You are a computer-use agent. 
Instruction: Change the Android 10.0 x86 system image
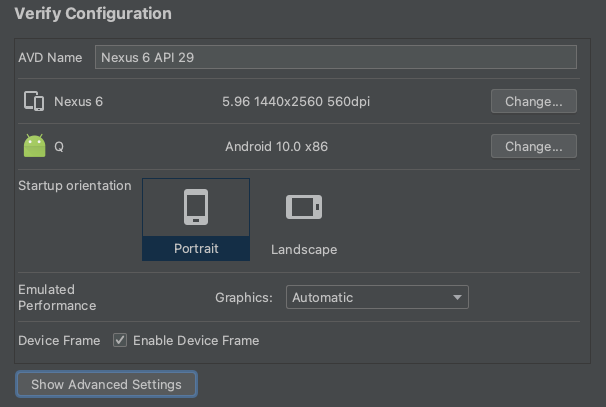(x=534, y=146)
